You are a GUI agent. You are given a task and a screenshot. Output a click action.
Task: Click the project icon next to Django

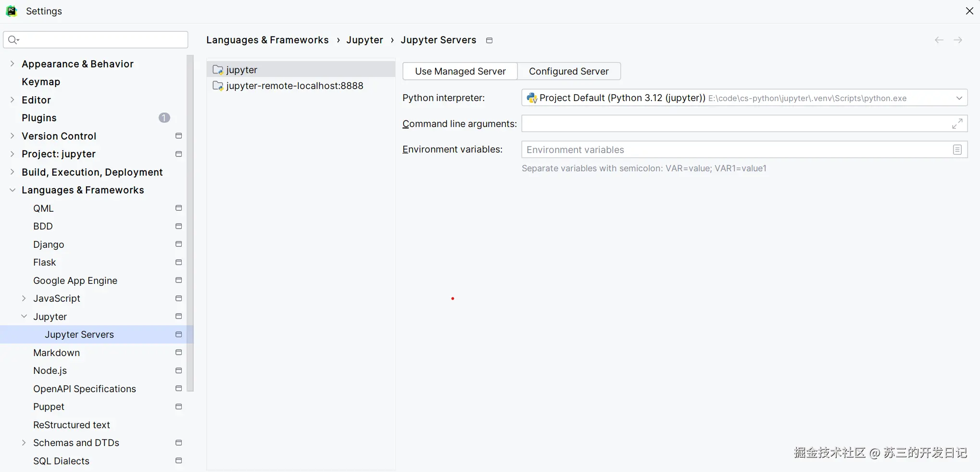click(x=179, y=244)
